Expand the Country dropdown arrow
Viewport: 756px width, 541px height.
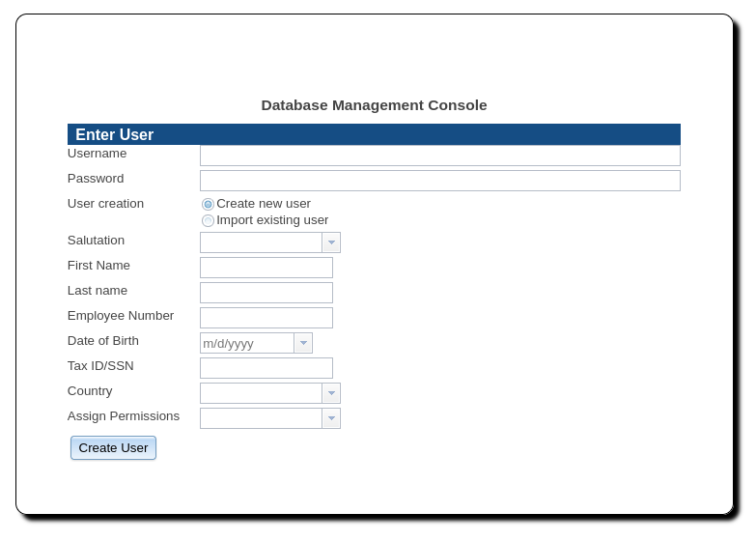(331, 393)
